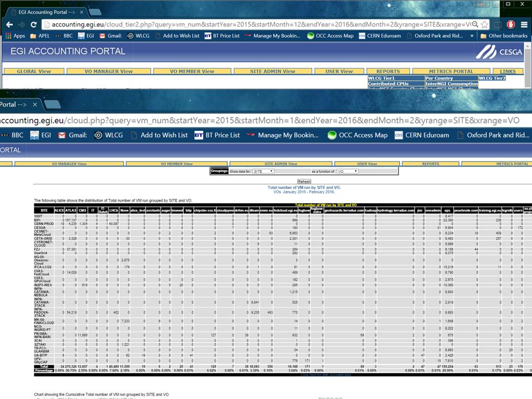
Task: Open the 'Show data for' SITE dropdown
Action: point(263,171)
